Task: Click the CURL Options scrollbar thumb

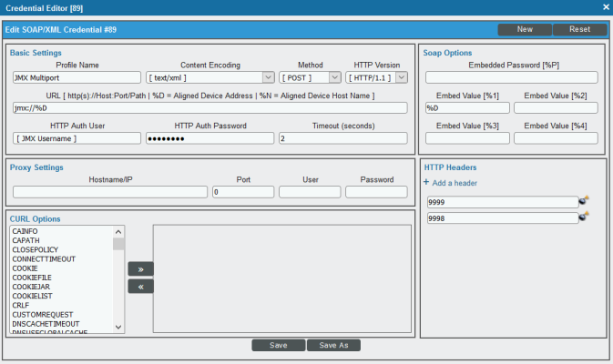Action: click(118, 244)
